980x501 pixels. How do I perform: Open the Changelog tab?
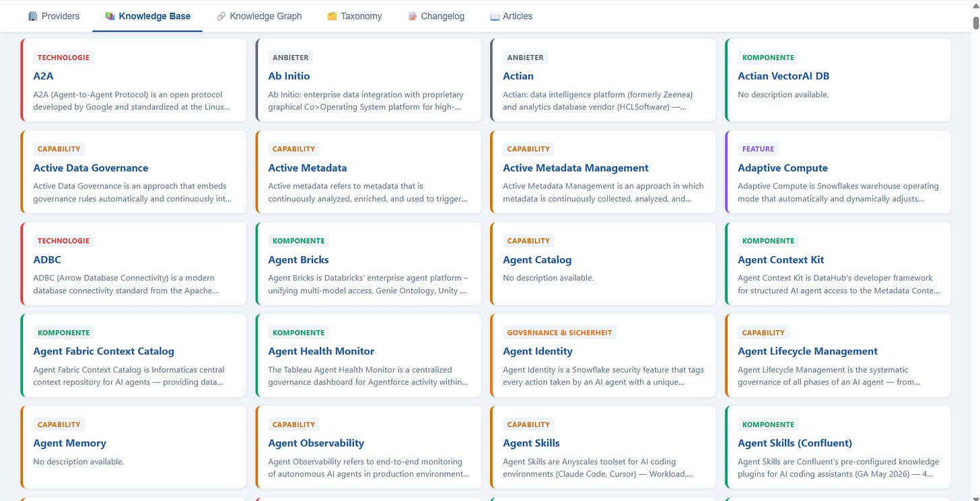pos(436,16)
